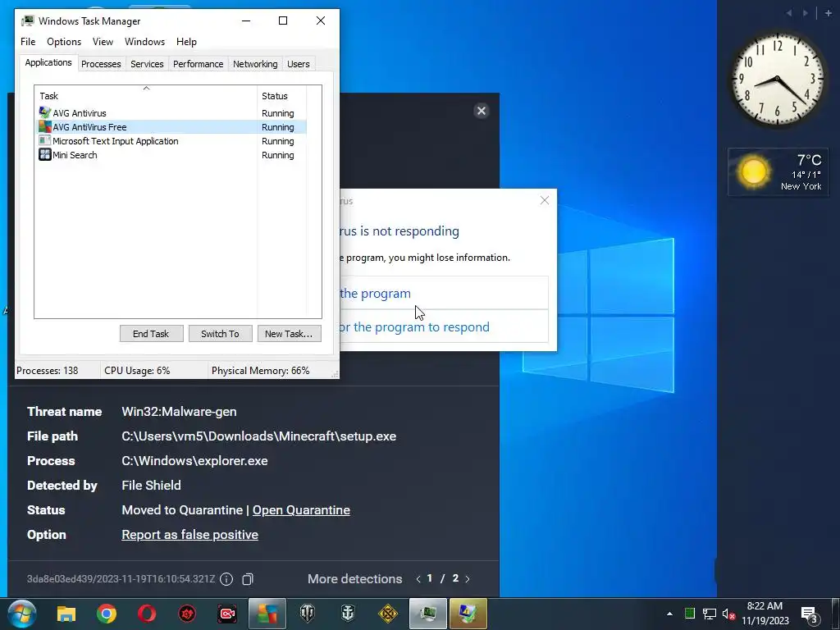Screen dimensions: 840x630
Task: Go to the next detection arrow
Action: [x=468, y=579]
